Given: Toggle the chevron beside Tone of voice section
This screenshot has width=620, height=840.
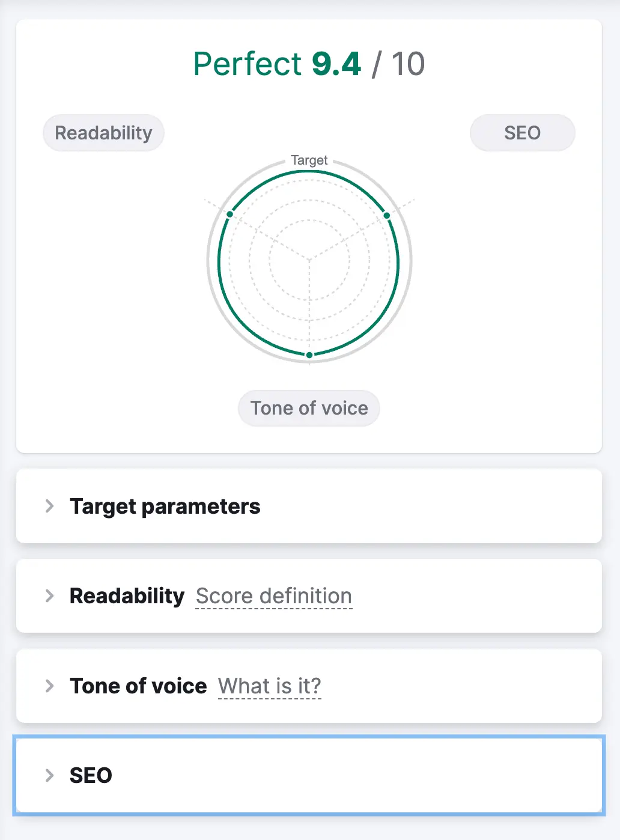Looking at the screenshot, I should tap(50, 686).
